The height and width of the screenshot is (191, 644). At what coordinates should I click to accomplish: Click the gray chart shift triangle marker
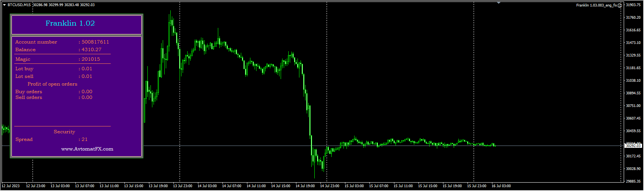point(499,3)
